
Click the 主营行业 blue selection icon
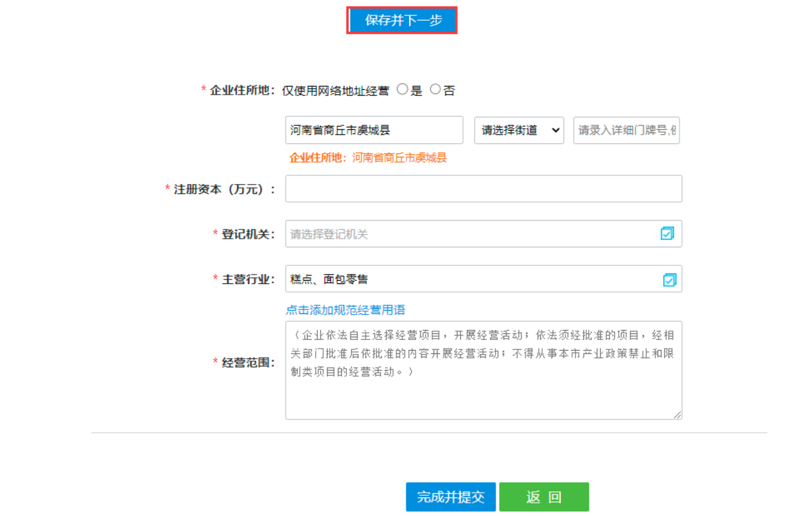click(667, 279)
